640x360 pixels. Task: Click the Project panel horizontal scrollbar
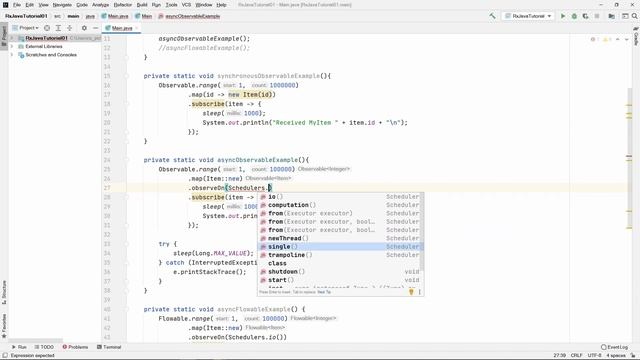point(36,340)
